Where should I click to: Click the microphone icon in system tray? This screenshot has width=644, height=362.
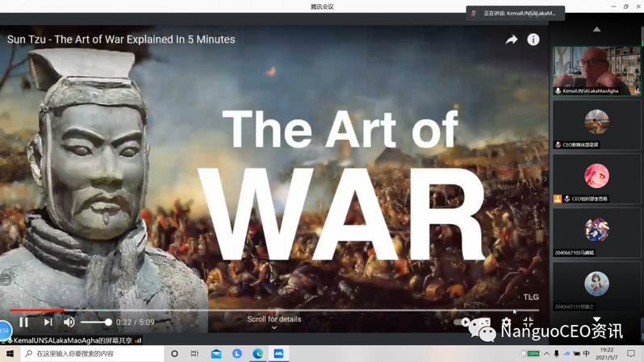pos(557,353)
